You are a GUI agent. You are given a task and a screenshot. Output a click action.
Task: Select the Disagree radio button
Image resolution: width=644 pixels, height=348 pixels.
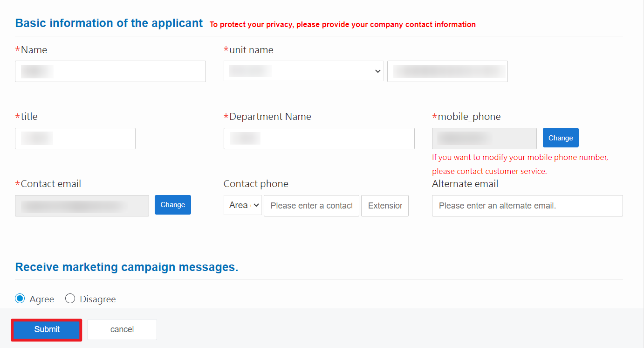coord(70,299)
